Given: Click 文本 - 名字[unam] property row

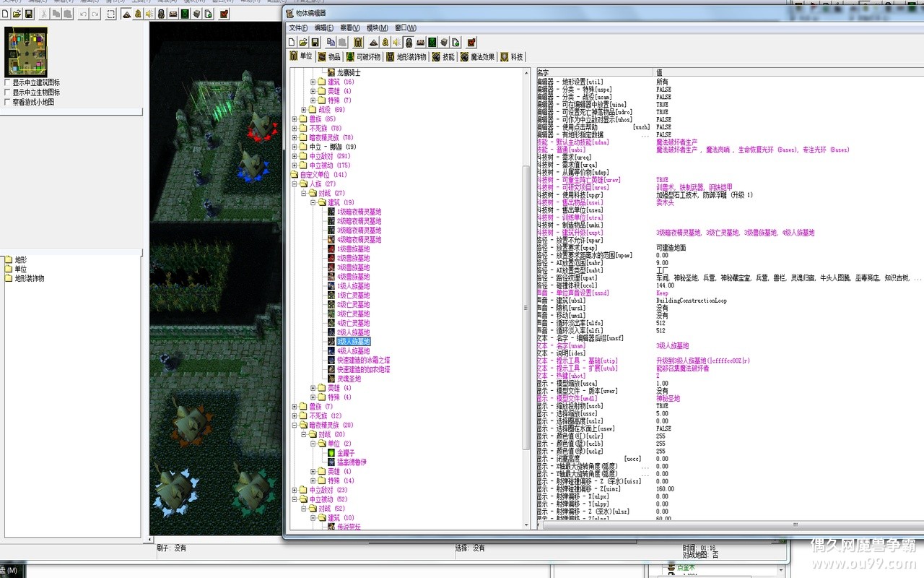Looking at the screenshot, I should coord(729,346).
